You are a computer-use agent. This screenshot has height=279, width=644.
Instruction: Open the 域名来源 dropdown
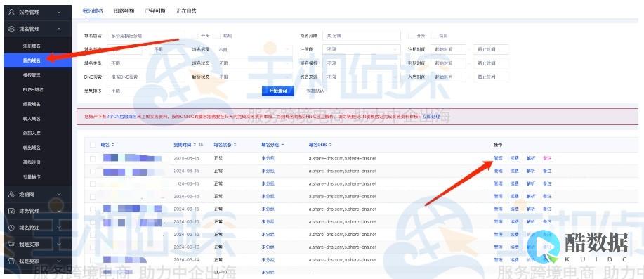coord(362,77)
